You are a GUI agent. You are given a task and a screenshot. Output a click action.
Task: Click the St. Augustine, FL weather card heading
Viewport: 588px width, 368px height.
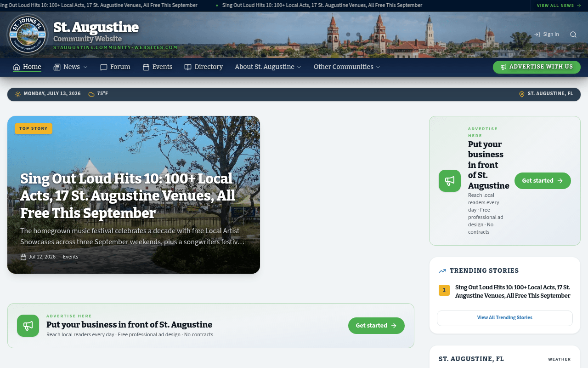pyautogui.click(x=471, y=359)
